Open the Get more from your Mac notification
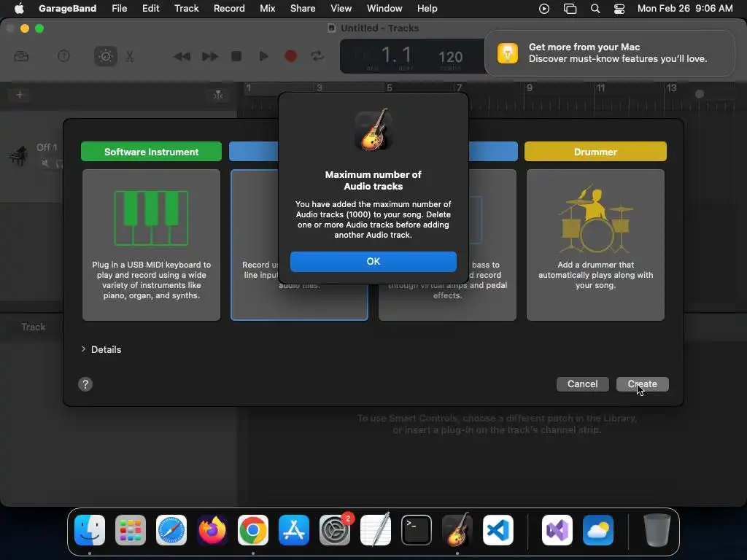 609,52
